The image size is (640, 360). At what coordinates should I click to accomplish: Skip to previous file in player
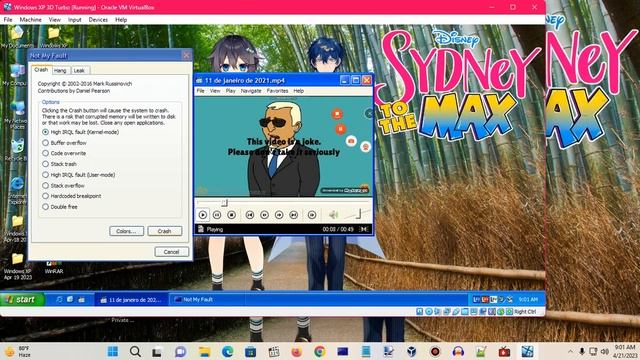[x=250, y=215]
